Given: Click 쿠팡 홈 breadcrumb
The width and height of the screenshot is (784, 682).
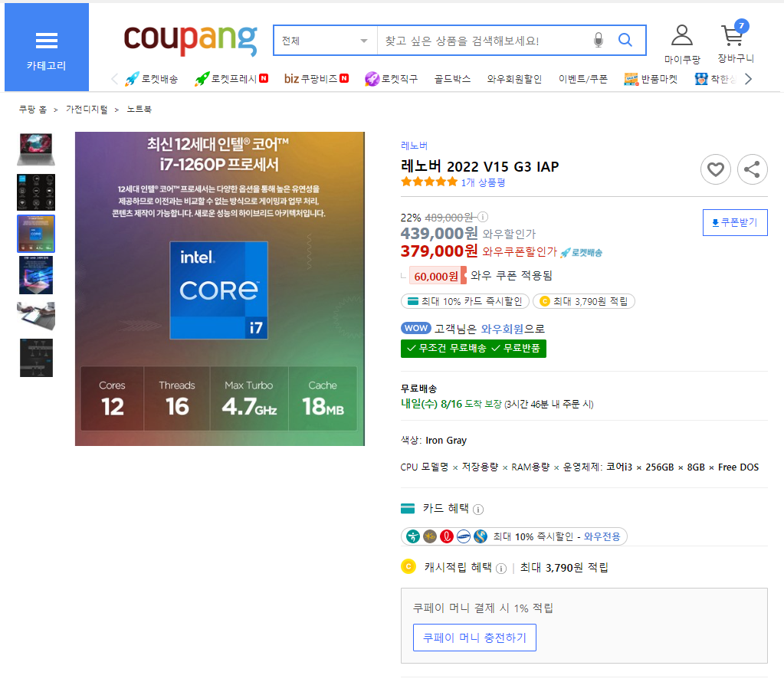Looking at the screenshot, I should [x=32, y=110].
